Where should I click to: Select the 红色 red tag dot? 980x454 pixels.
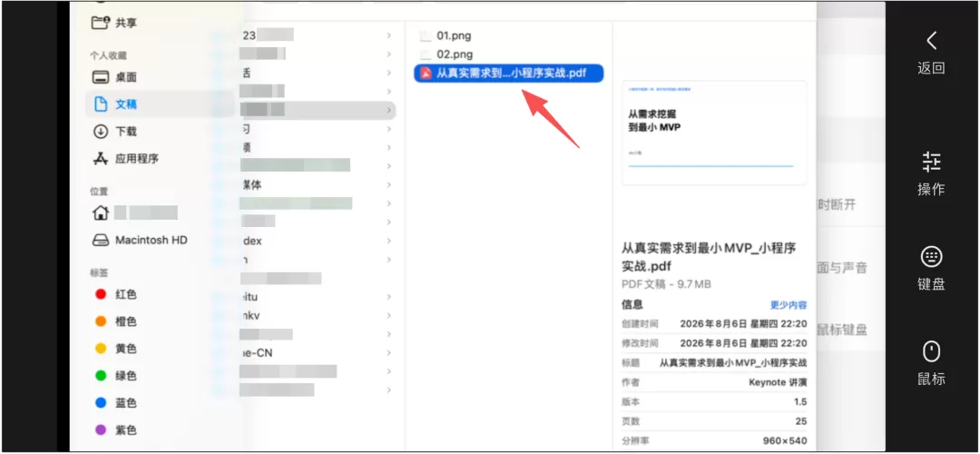100,294
